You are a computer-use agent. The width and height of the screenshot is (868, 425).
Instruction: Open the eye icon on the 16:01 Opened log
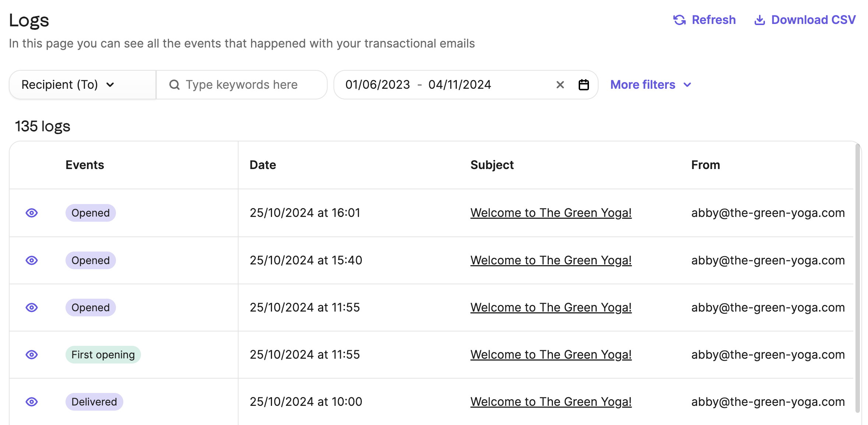coord(32,213)
